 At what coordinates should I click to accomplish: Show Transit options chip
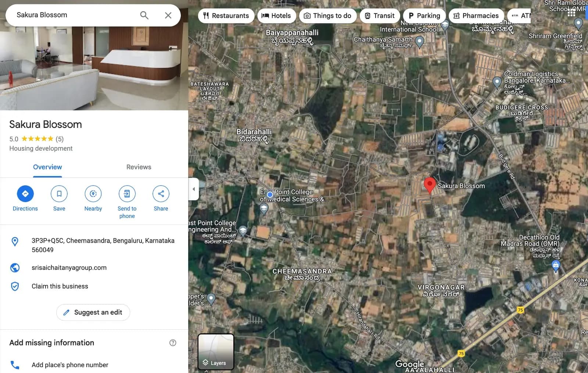(380, 15)
